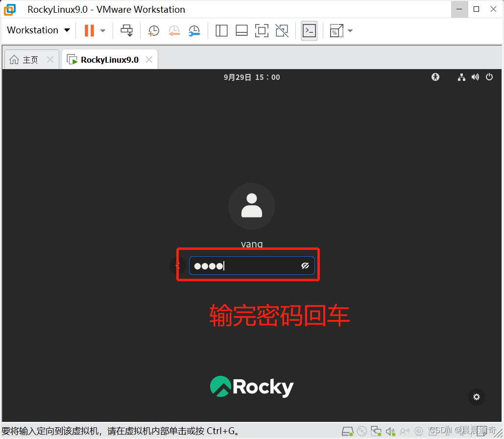Open the Workstation menu
This screenshot has width=504, height=439.
pos(38,30)
